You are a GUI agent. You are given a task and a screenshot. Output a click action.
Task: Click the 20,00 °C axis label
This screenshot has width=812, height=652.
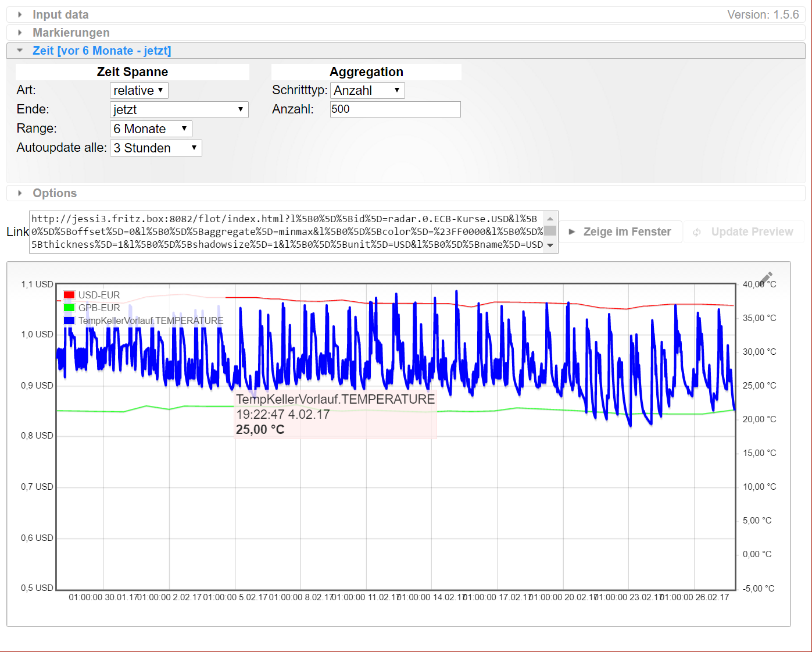(759, 419)
